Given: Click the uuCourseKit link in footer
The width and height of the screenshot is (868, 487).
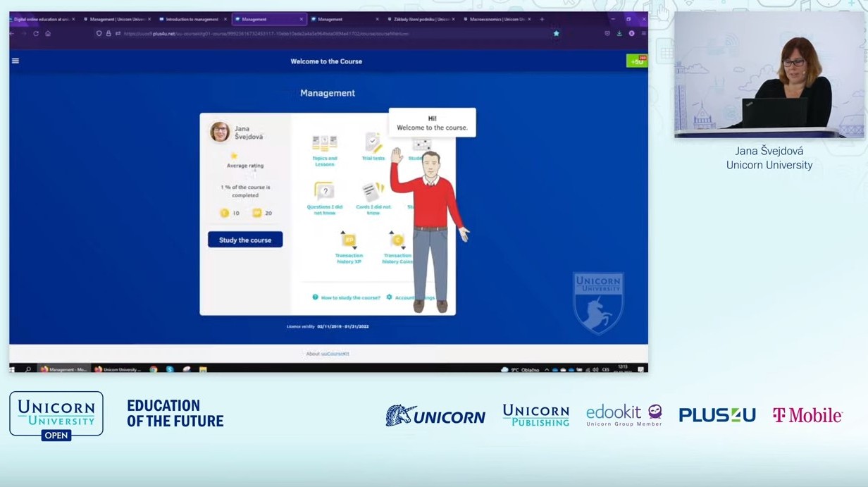Looking at the screenshot, I should click(x=336, y=354).
